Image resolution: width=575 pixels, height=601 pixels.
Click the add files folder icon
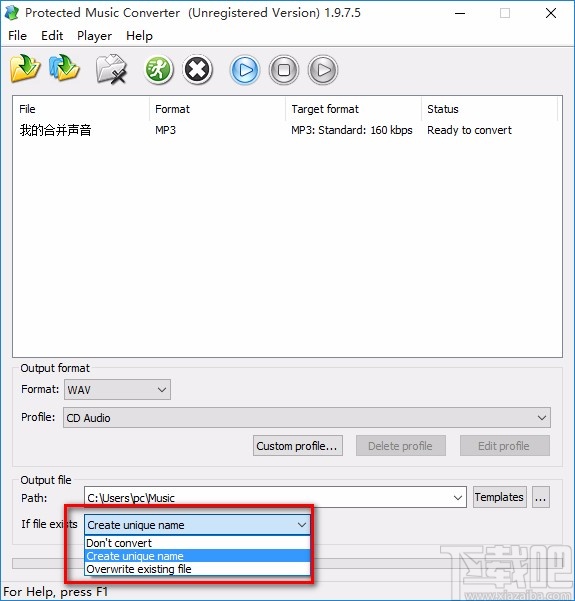point(25,69)
